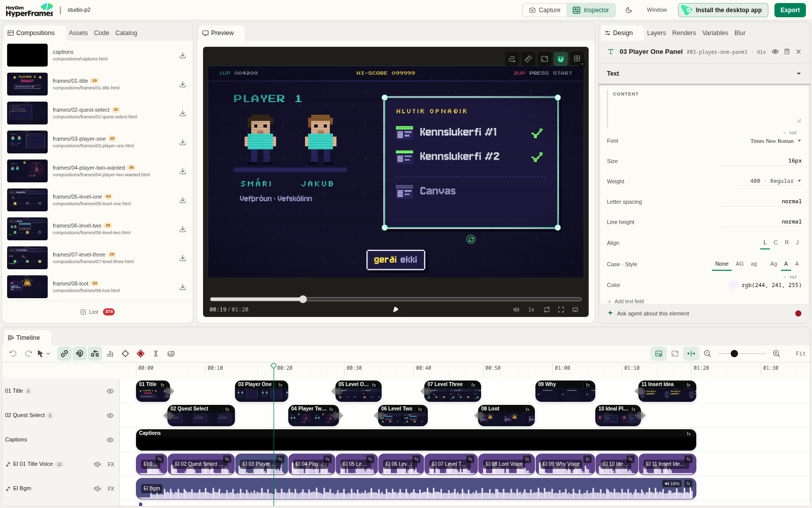812x508 pixels.
Task: Download the captions composition
Action: pos(183,55)
